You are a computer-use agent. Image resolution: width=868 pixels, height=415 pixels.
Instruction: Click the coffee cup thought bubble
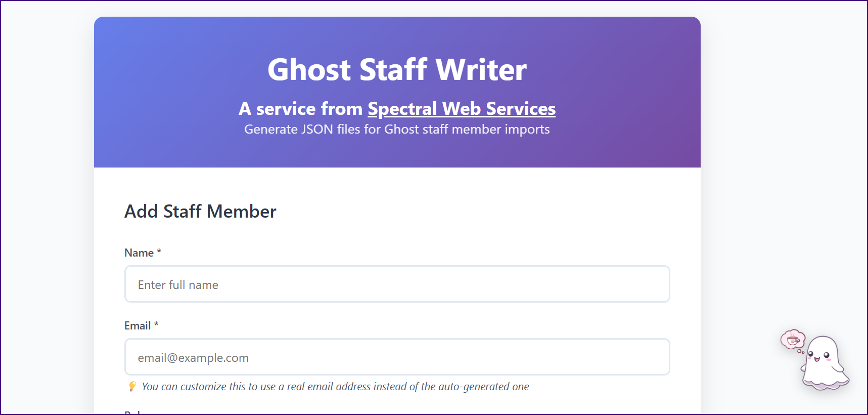tap(792, 339)
